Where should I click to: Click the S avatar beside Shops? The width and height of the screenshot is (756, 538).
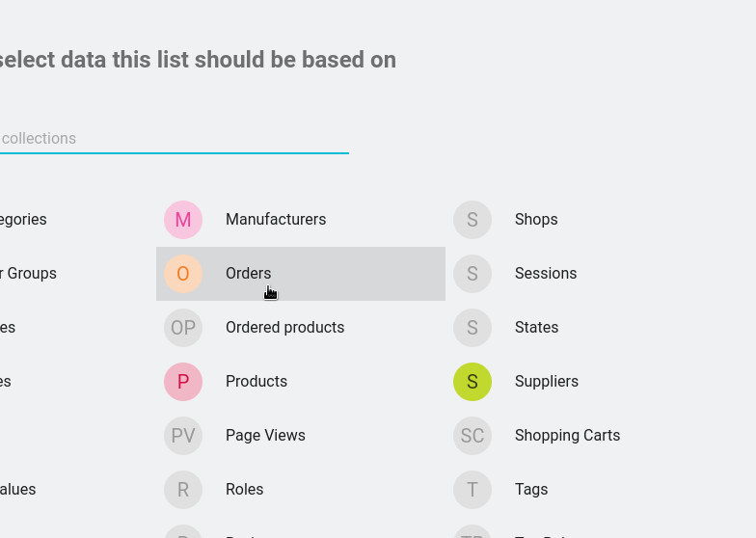(472, 220)
